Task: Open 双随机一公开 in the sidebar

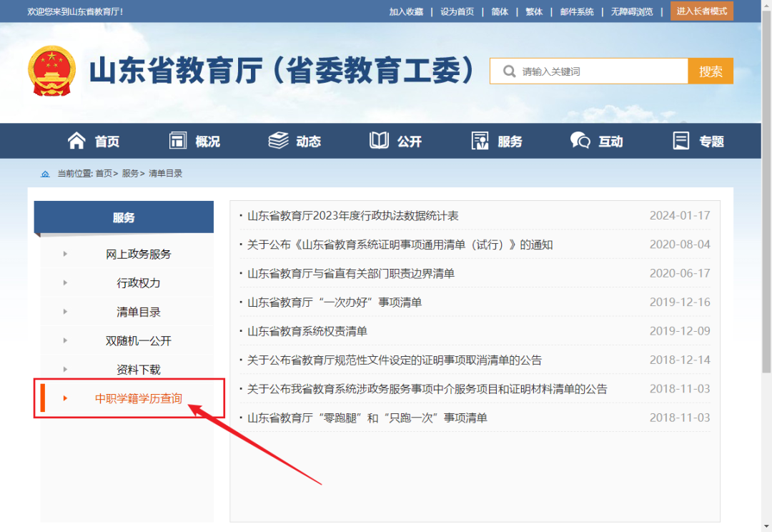Action: tap(139, 340)
